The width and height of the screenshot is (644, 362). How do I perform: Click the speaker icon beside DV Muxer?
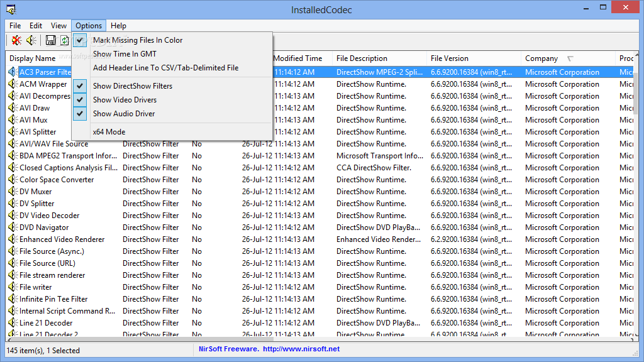[x=13, y=191]
